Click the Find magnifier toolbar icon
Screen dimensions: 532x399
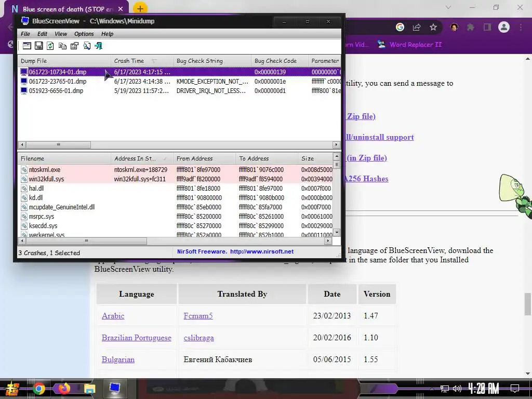[87, 46]
